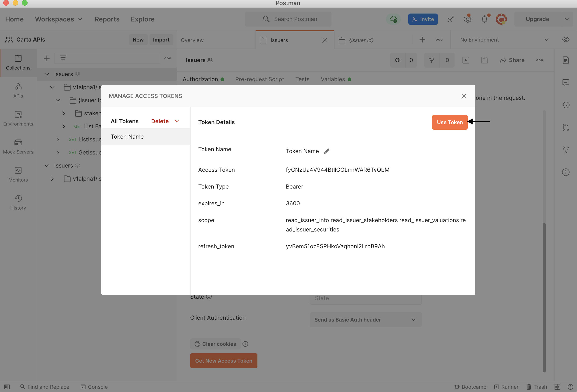Open Monitors in the sidebar

point(18,175)
